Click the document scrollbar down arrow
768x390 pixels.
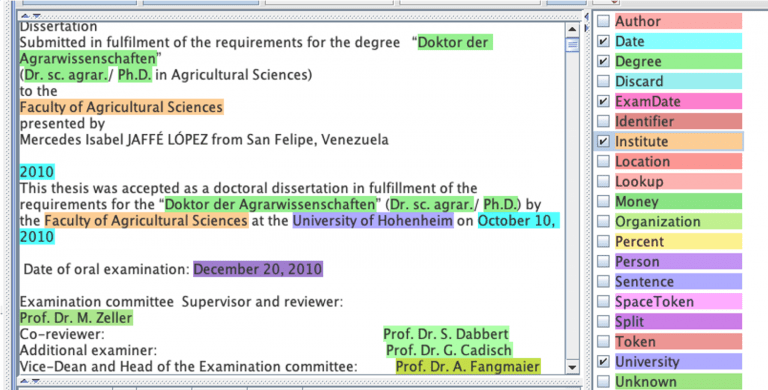(572, 366)
